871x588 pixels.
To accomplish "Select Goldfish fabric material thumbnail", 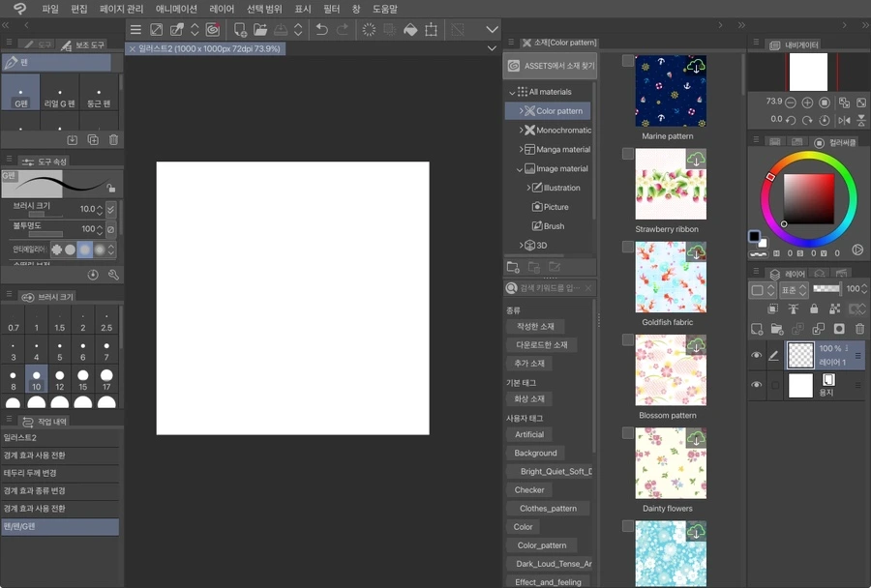I will point(671,277).
